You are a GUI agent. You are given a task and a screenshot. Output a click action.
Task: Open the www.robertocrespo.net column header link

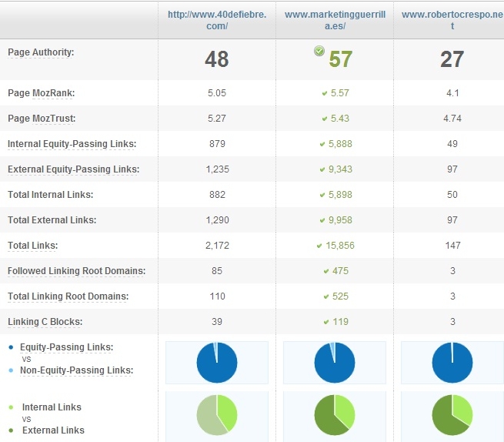click(x=452, y=20)
